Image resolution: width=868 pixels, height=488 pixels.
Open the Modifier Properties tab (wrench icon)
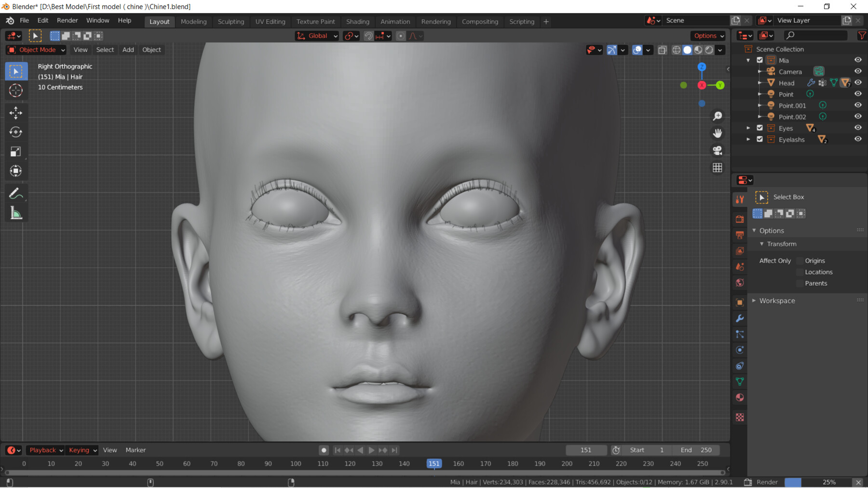(x=740, y=318)
